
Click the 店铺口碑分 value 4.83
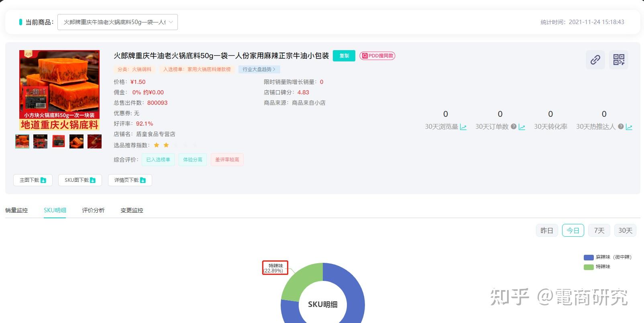[303, 92]
